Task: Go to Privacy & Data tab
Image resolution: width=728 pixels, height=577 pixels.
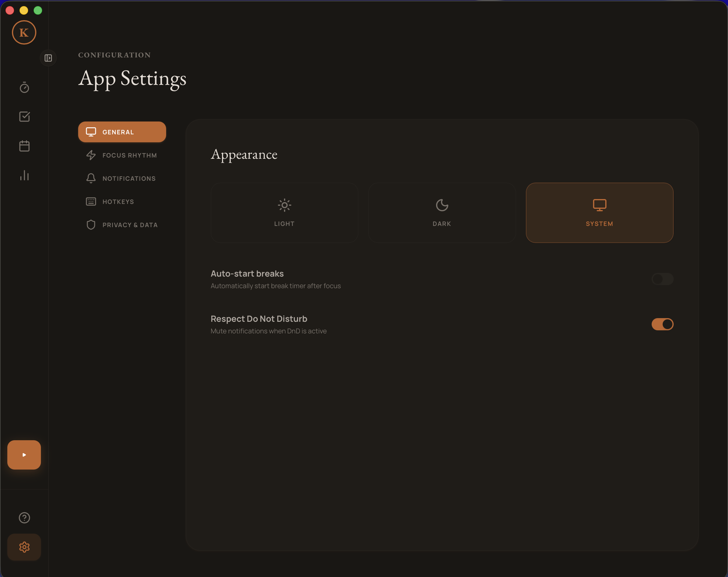Action: (x=122, y=225)
